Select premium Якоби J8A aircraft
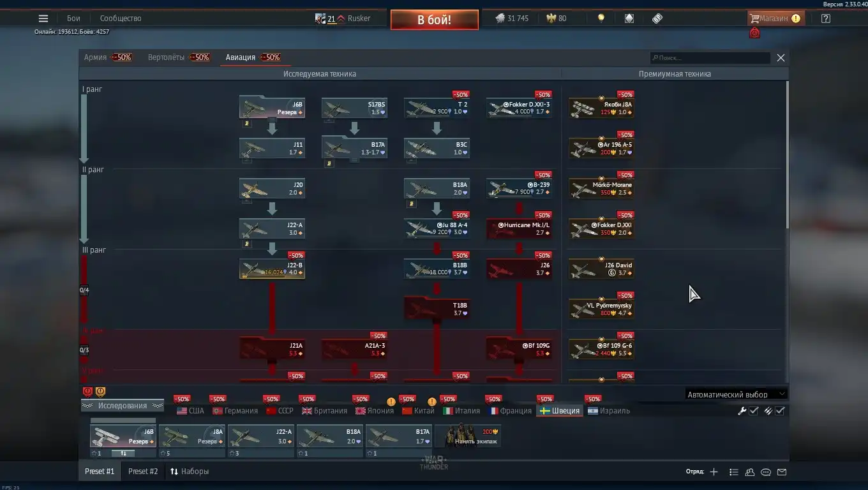The width and height of the screenshot is (868, 490). pyautogui.click(x=601, y=108)
